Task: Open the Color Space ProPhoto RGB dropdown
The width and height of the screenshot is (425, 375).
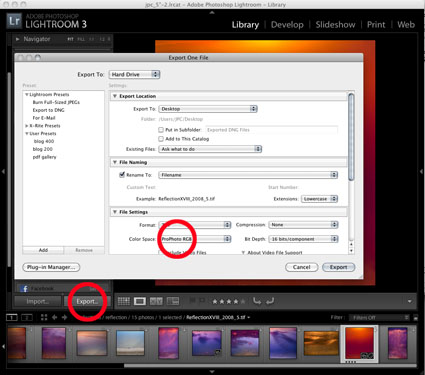Action: click(195, 239)
